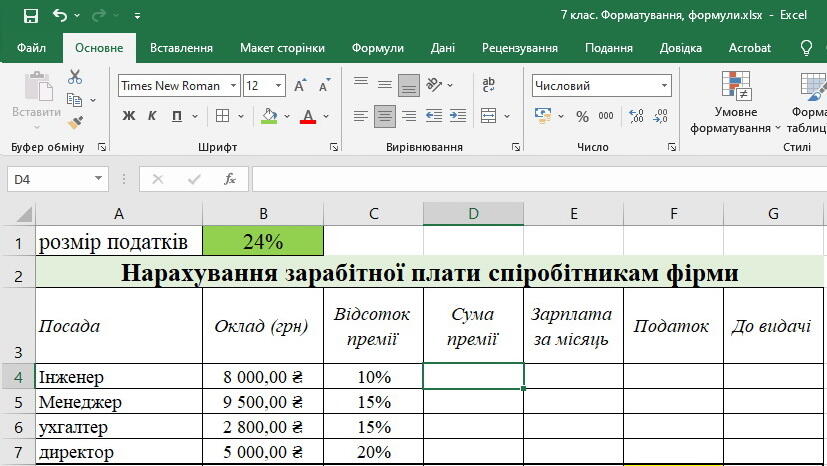This screenshot has width=827, height=466.
Task: Click the Increase Decimal icon
Action: click(x=636, y=116)
